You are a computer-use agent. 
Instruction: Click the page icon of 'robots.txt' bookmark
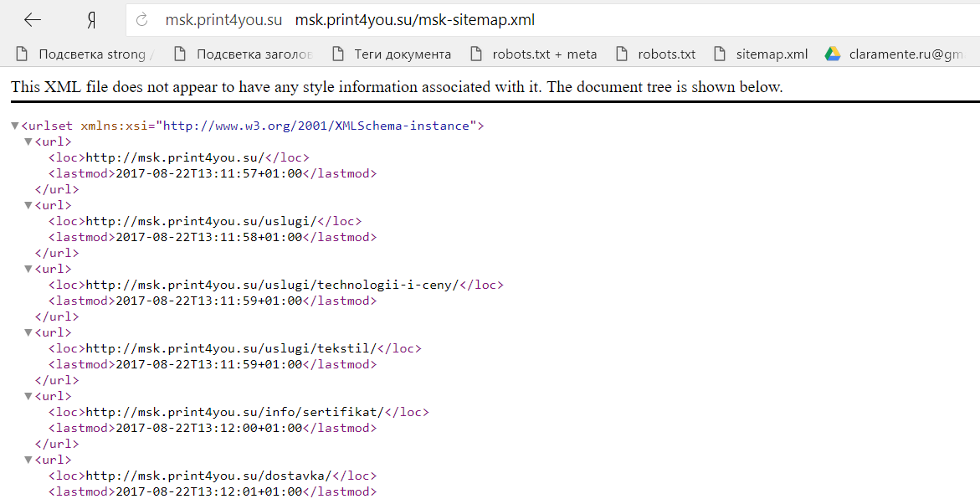(622, 54)
